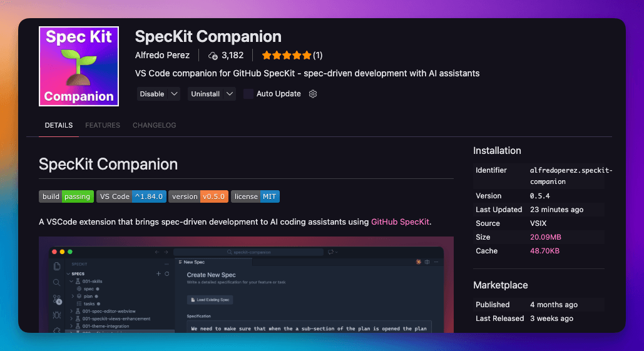The height and width of the screenshot is (351, 644).
Task: Click the build passing badge
Action: pos(66,196)
